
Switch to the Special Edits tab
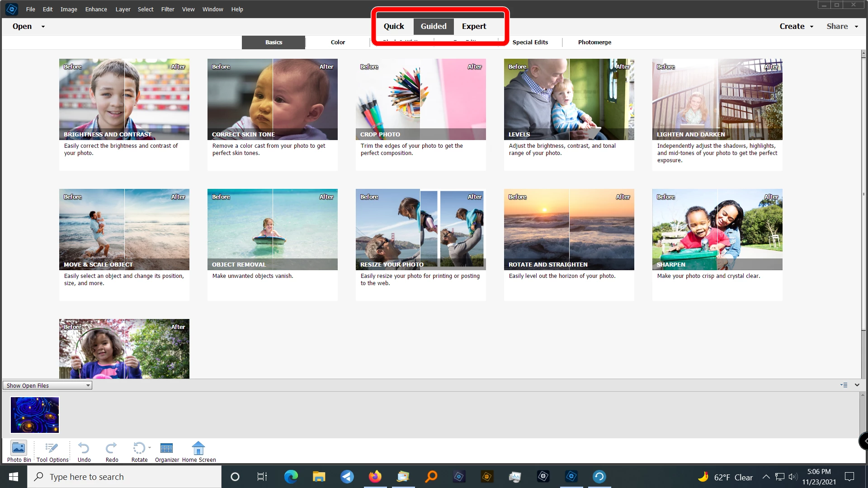pos(530,42)
